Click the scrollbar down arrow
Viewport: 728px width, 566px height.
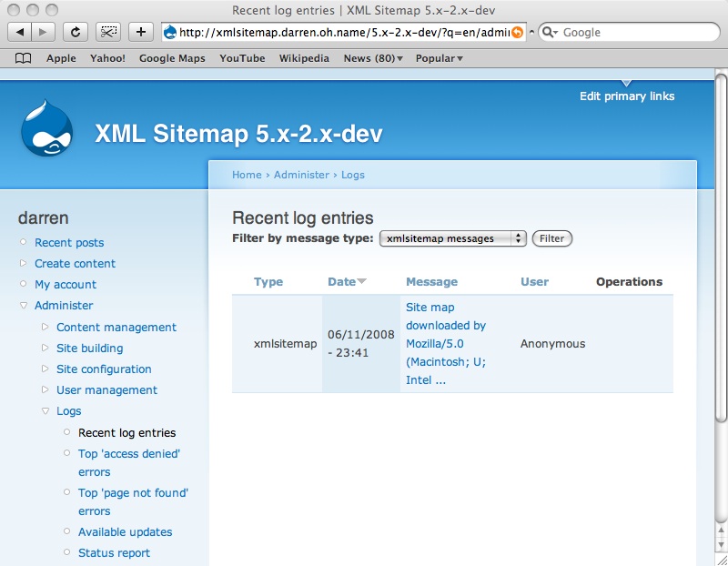[721, 544]
